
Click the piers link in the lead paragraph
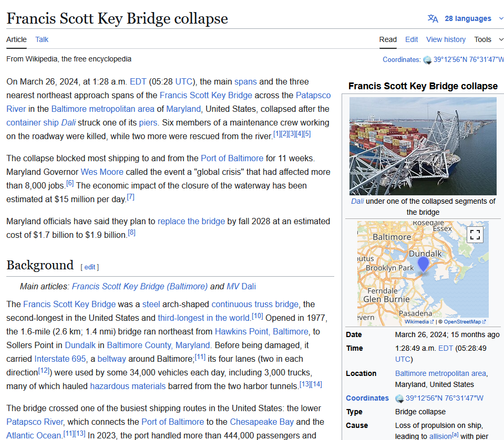pos(148,122)
